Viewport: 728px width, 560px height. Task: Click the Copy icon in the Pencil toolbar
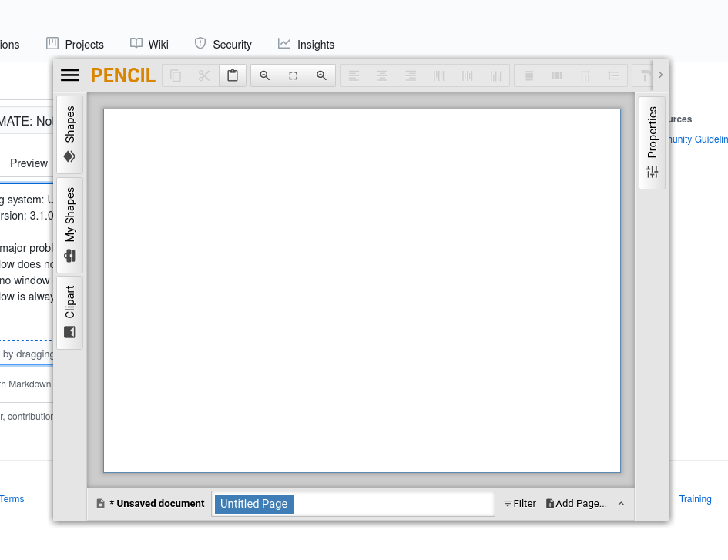(x=176, y=75)
